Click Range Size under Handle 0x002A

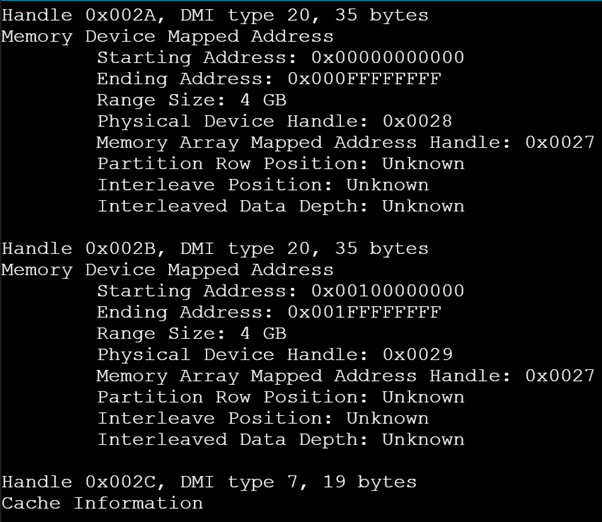[x=191, y=100]
